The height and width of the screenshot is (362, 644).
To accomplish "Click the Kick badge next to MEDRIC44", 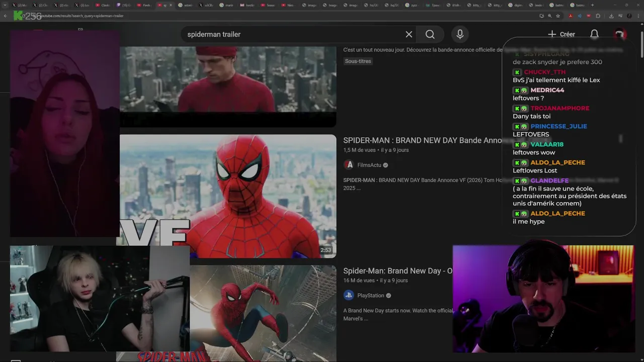I will pyautogui.click(x=517, y=90).
